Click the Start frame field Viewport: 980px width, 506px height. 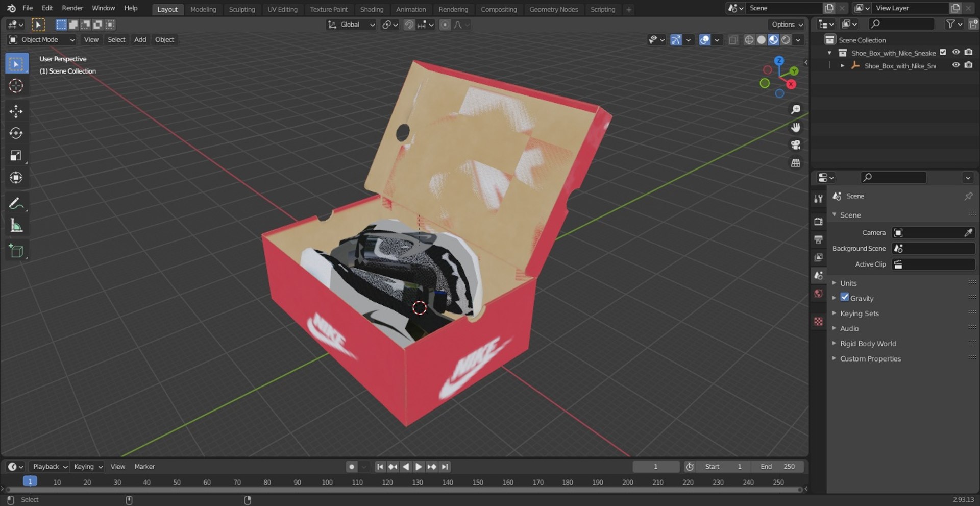point(724,467)
